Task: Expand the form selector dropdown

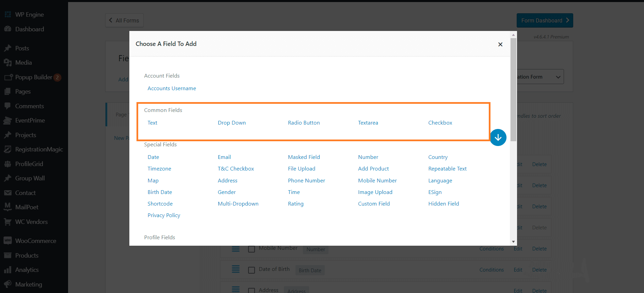Action: 558,77
